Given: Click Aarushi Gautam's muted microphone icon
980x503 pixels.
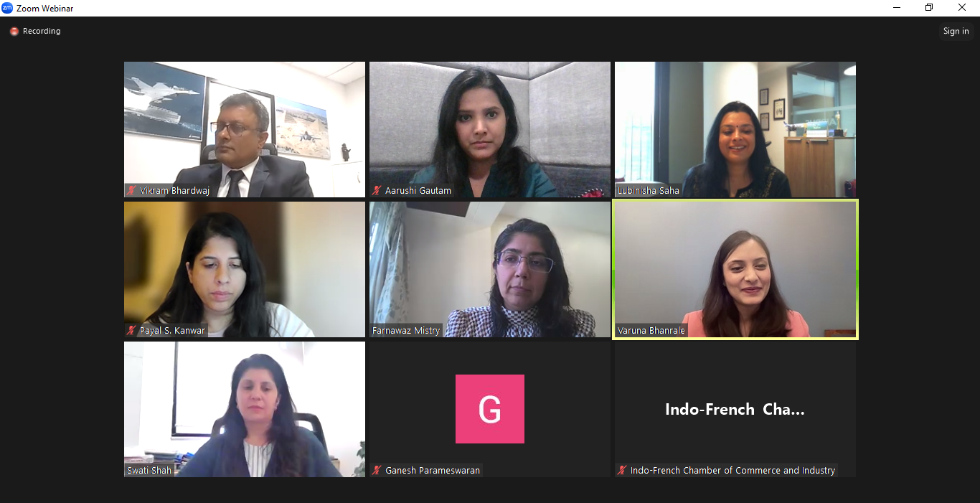Looking at the screenshot, I should click(x=377, y=191).
